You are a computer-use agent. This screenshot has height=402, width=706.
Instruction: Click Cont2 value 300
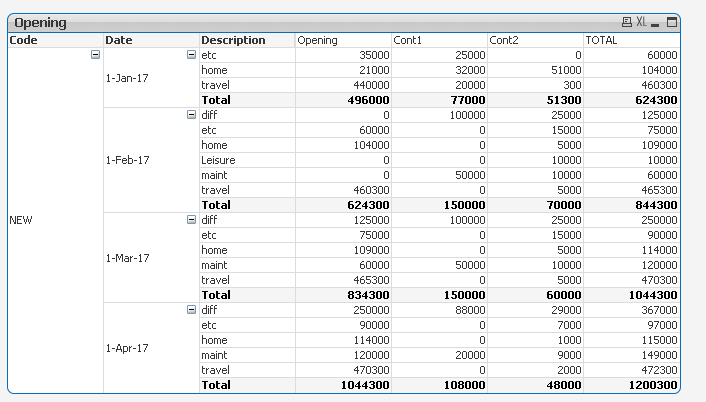pos(535,85)
